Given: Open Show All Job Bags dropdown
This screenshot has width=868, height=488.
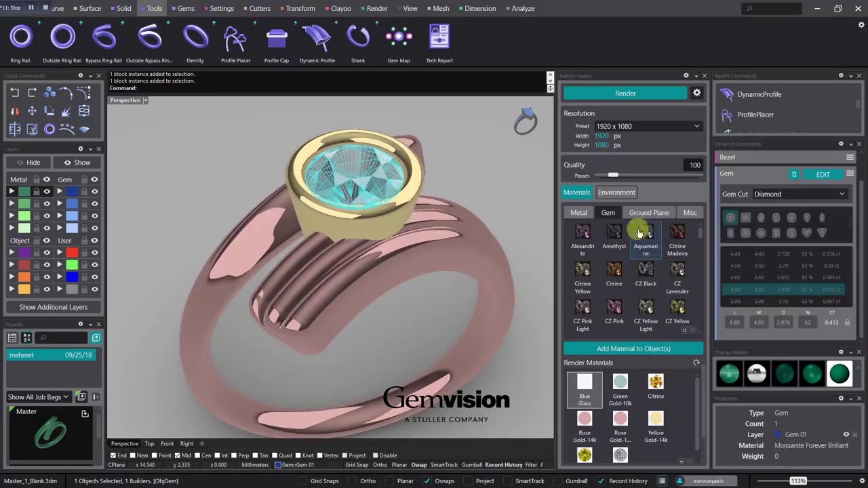Looking at the screenshot, I should coord(39,397).
